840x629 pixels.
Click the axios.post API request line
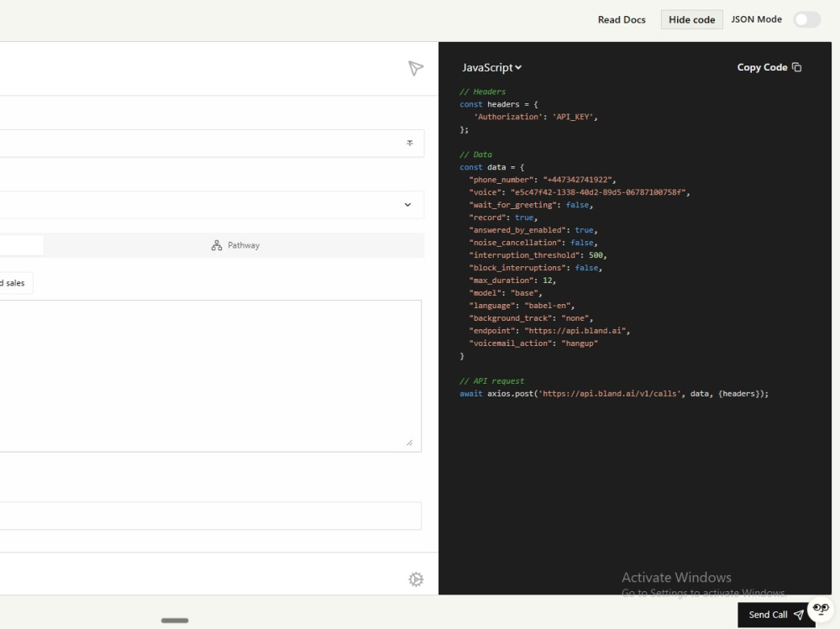(x=614, y=394)
